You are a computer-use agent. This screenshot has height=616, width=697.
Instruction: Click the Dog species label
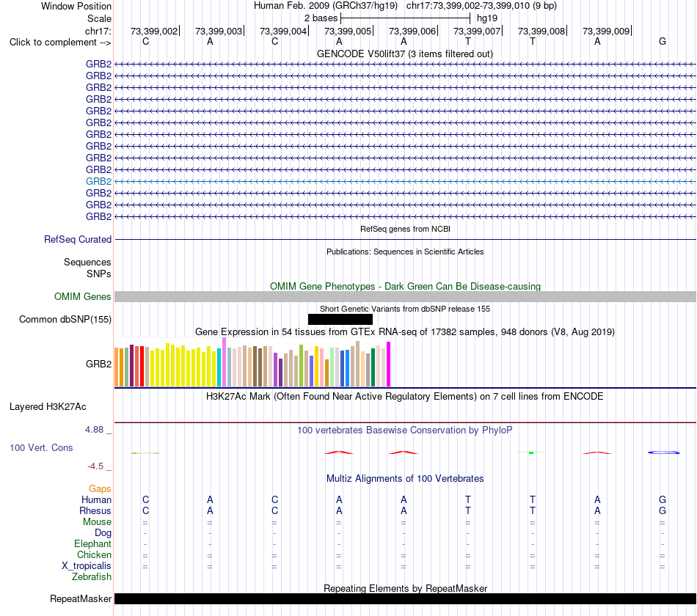pyautogui.click(x=103, y=533)
